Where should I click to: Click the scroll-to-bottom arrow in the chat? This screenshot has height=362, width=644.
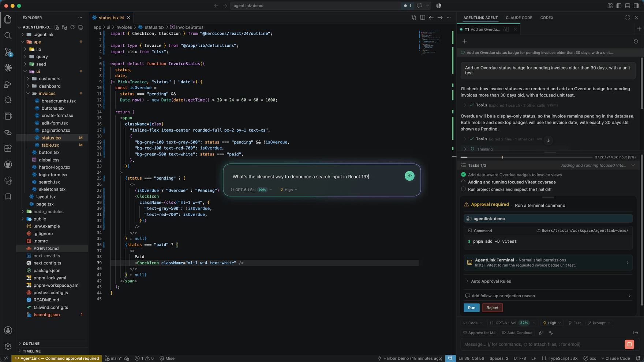tap(548, 140)
